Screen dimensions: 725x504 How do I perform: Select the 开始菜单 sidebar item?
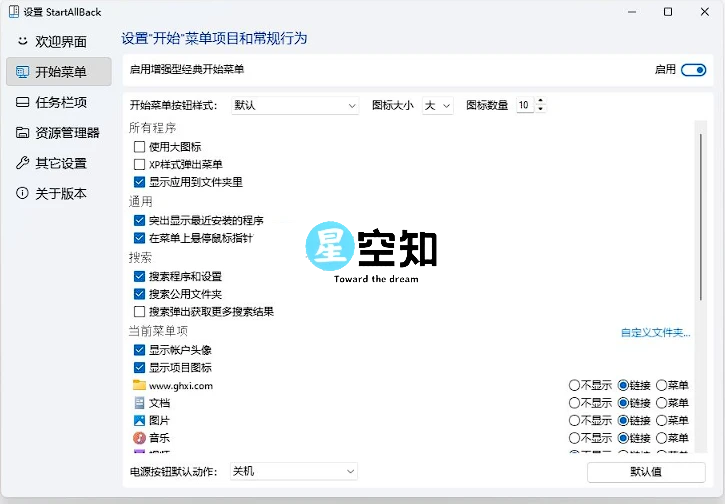(x=59, y=72)
